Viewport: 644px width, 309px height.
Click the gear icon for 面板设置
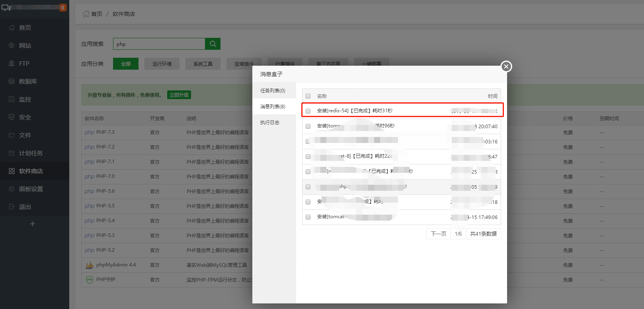[12, 189]
